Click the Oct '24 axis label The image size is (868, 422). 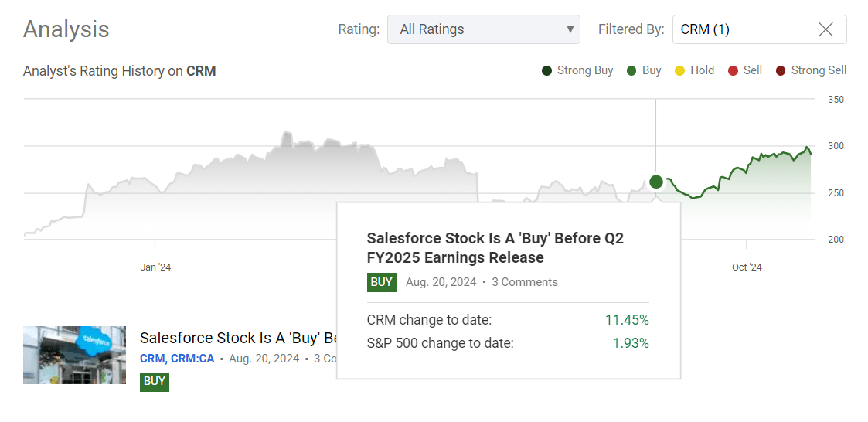[x=747, y=267]
